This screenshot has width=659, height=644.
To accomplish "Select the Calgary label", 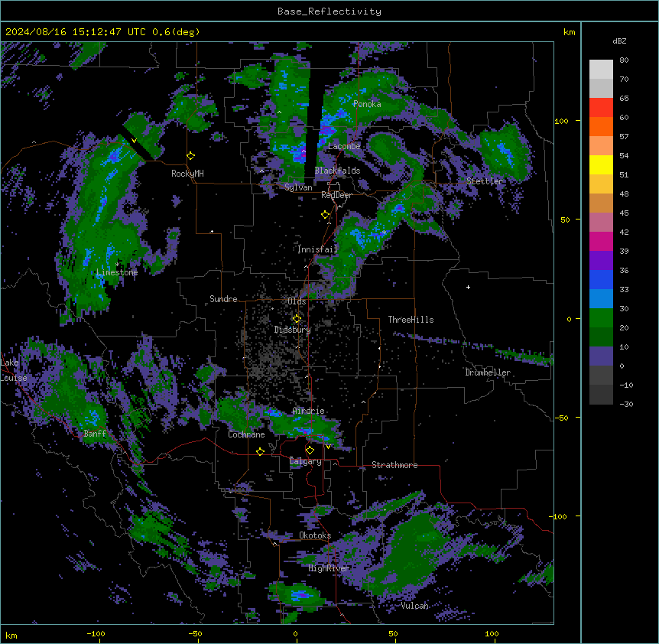I will 306,461.
